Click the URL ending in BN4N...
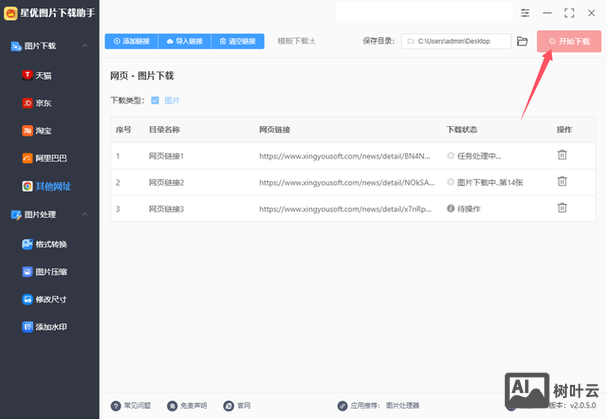 (345, 156)
